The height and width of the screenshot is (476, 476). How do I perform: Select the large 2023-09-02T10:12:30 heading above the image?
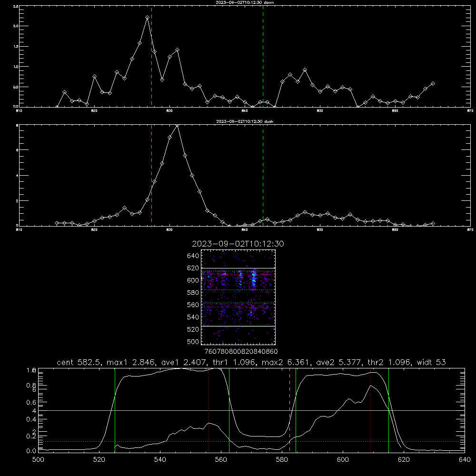238,244
